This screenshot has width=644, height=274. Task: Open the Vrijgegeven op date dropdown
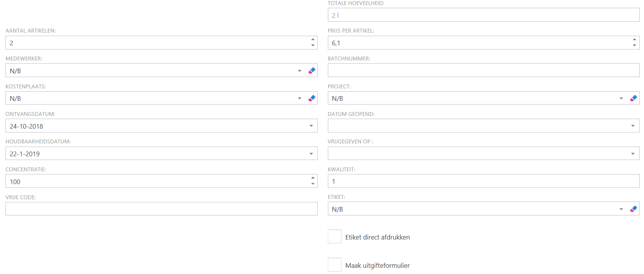pyautogui.click(x=633, y=154)
